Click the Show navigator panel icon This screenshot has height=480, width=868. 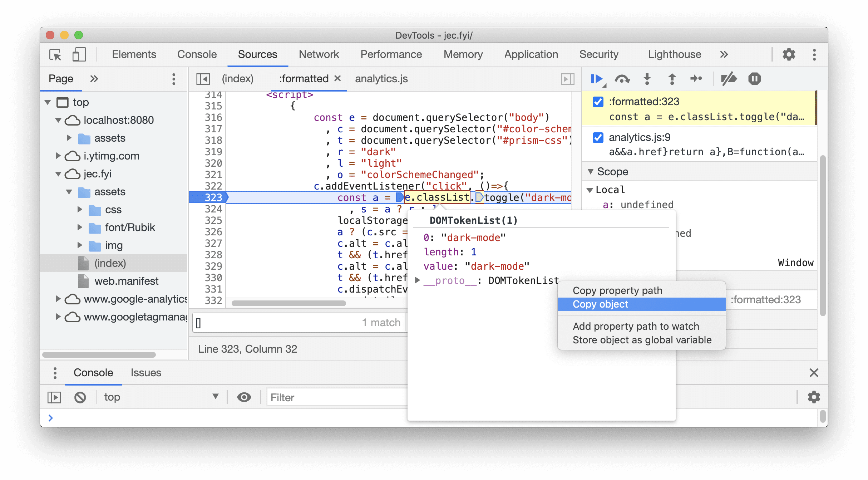(204, 79)
